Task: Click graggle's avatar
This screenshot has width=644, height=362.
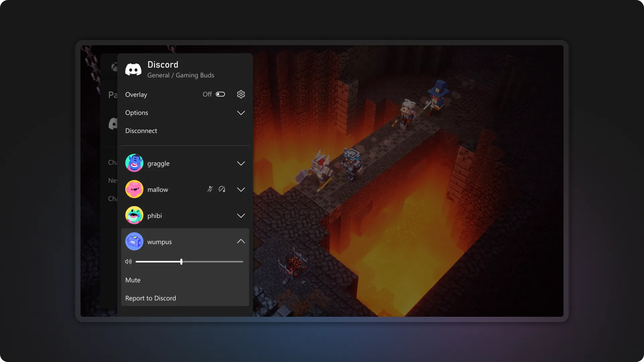Action: coord(134,163)
